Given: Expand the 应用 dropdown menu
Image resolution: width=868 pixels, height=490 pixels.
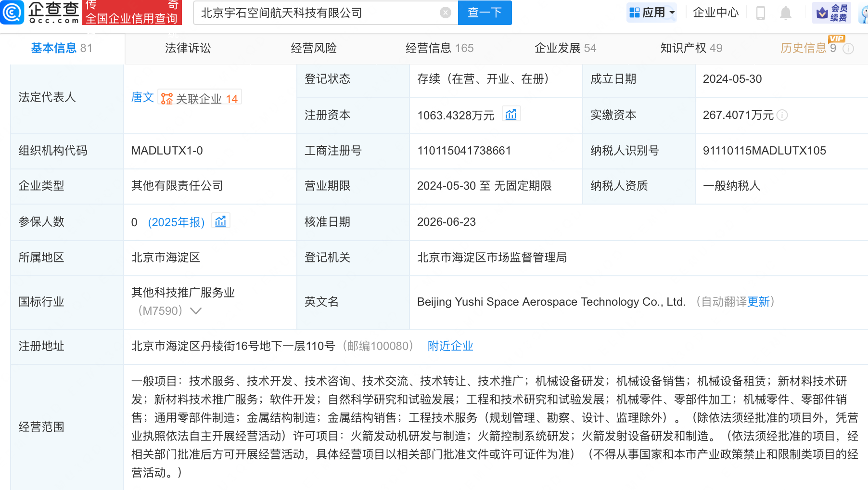Looking at the screenshot, I should 652,13.
